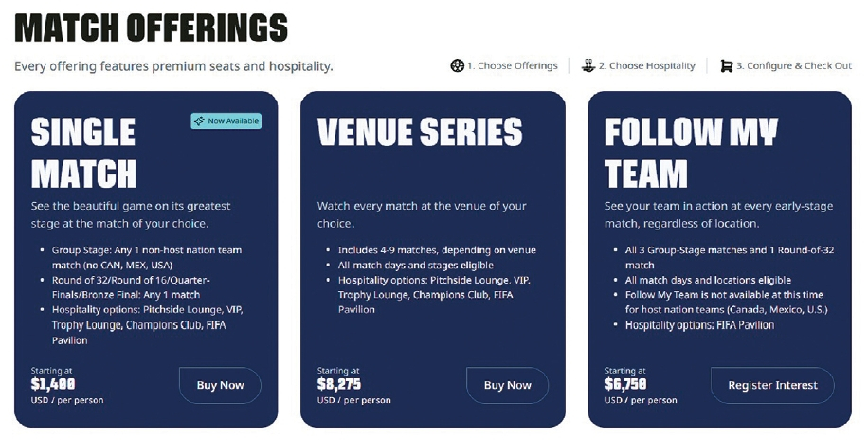Click the $8,275 starting price
The height and width of the screenshot is (440, 868).
point(340,385)
